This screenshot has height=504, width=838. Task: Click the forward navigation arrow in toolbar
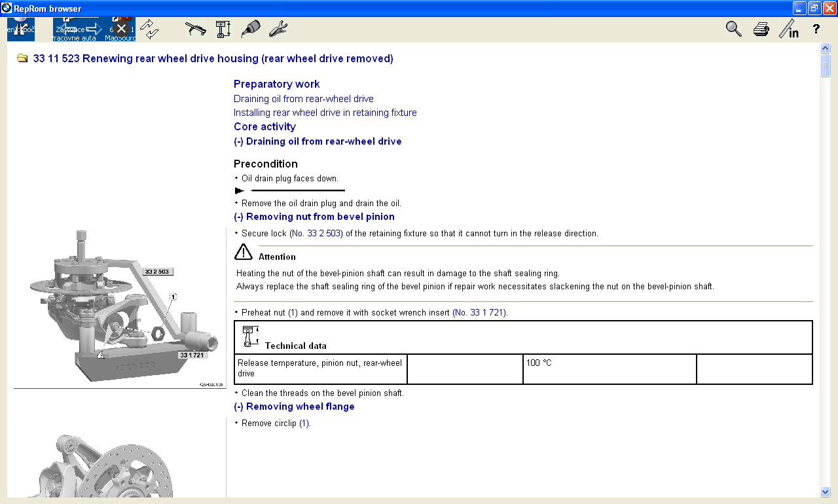94,29
